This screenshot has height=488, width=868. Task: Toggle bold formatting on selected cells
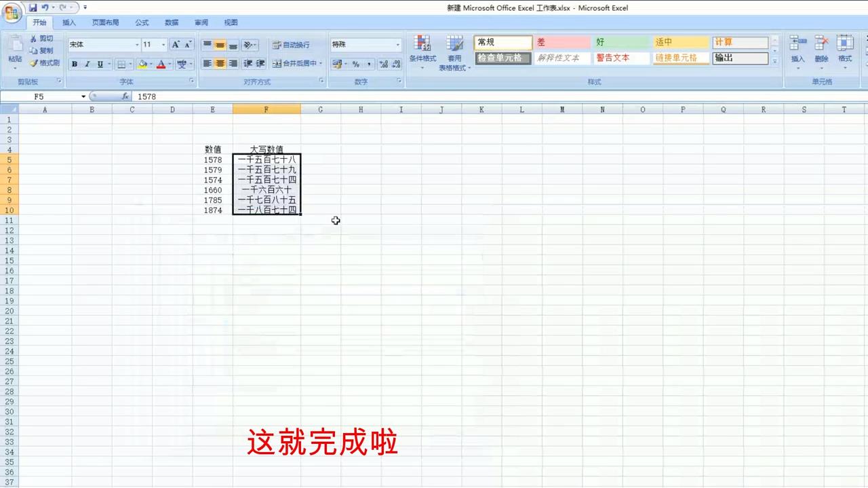point(74,64)
